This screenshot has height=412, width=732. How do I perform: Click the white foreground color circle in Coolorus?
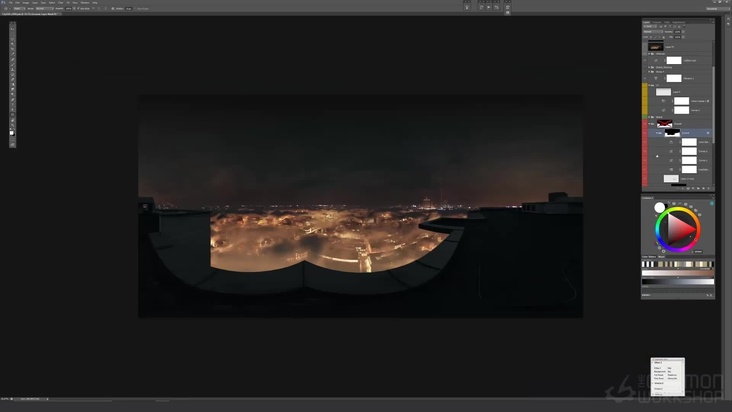coord(660,207)
